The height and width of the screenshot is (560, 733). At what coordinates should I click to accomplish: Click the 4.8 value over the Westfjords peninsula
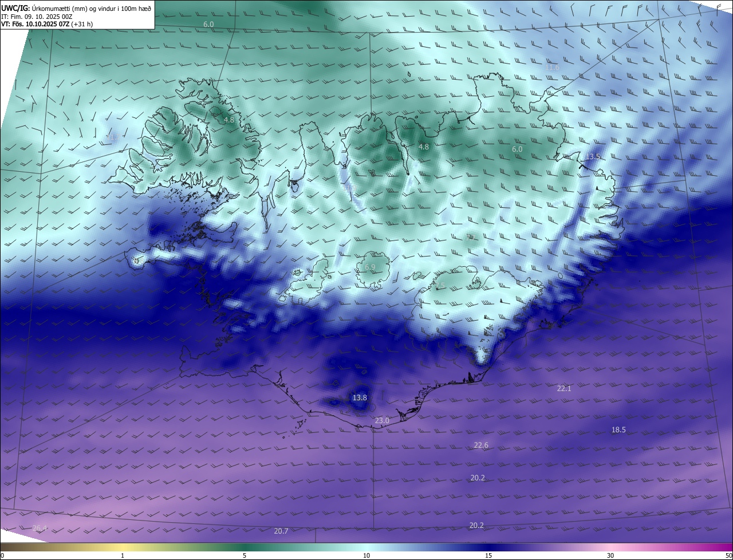coord(229,120)
